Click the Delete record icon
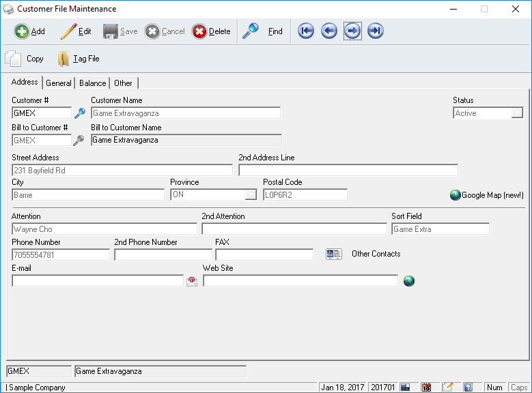 click(199, 31)
